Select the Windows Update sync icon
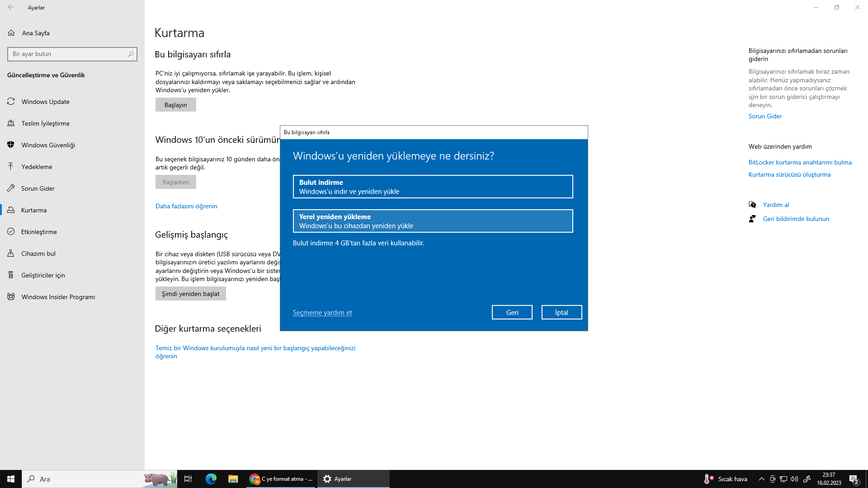The height and width of the screenshot is (488, 868). [11, 102]
